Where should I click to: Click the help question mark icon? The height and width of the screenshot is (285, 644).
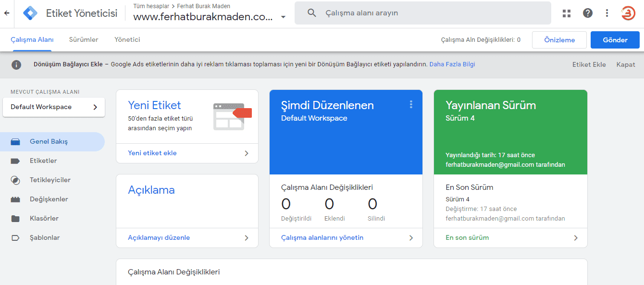click(587, 13)
